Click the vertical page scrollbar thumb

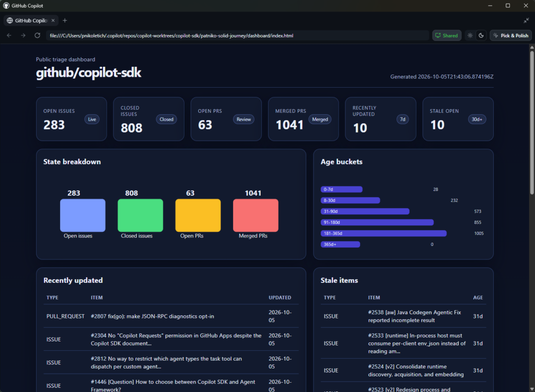tap(531, 123)
